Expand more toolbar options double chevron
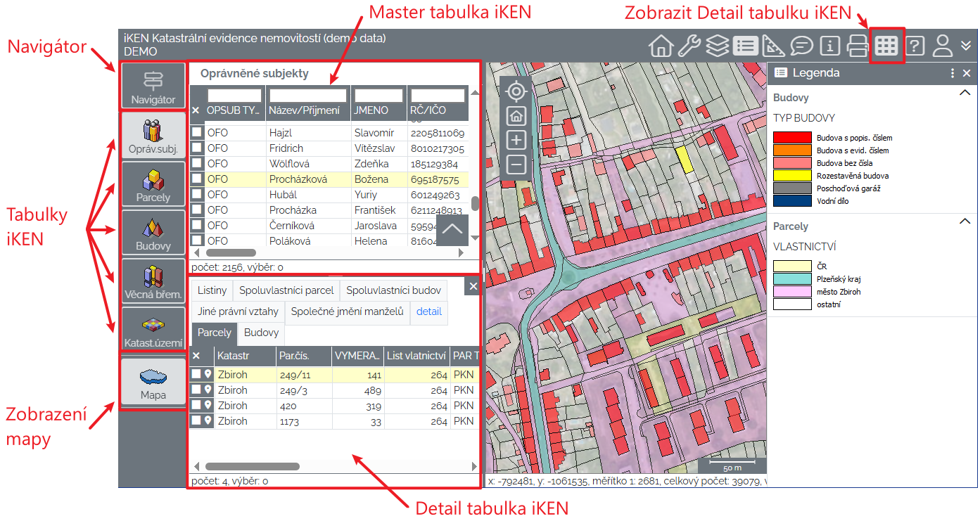 click(x=967, y=46)
